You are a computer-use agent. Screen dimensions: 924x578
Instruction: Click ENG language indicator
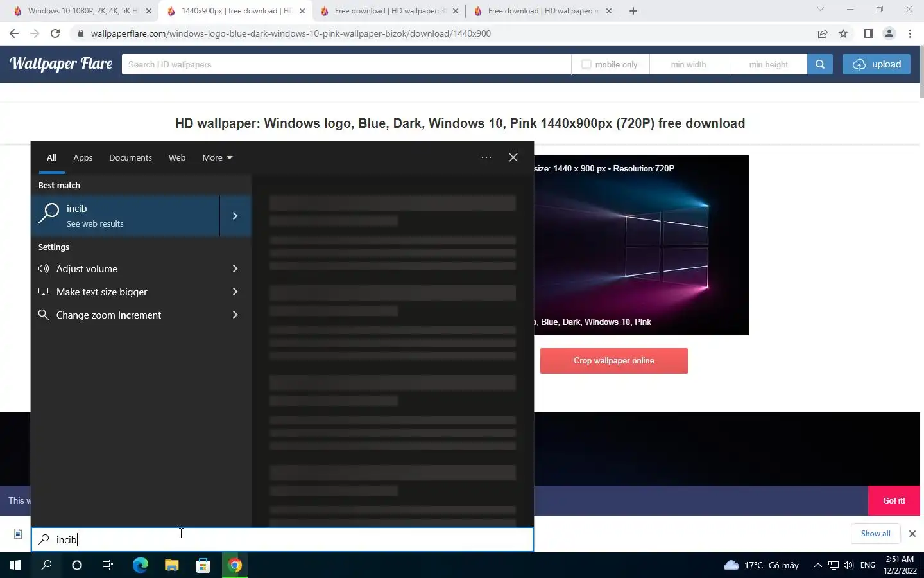(x=868, y=565)
